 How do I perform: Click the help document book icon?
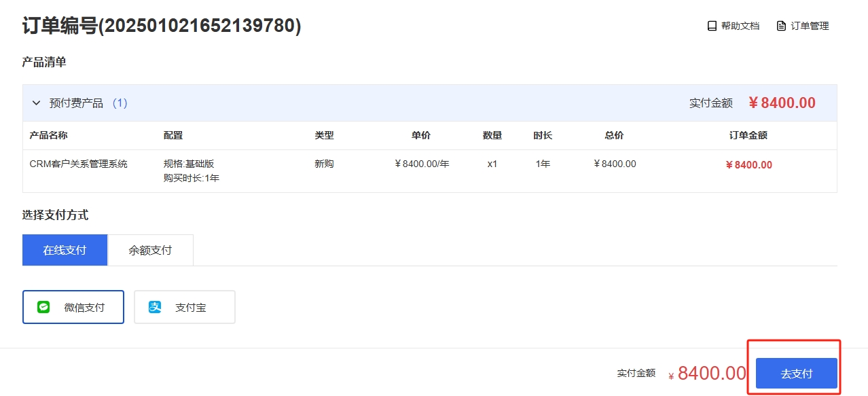(712, 26)
